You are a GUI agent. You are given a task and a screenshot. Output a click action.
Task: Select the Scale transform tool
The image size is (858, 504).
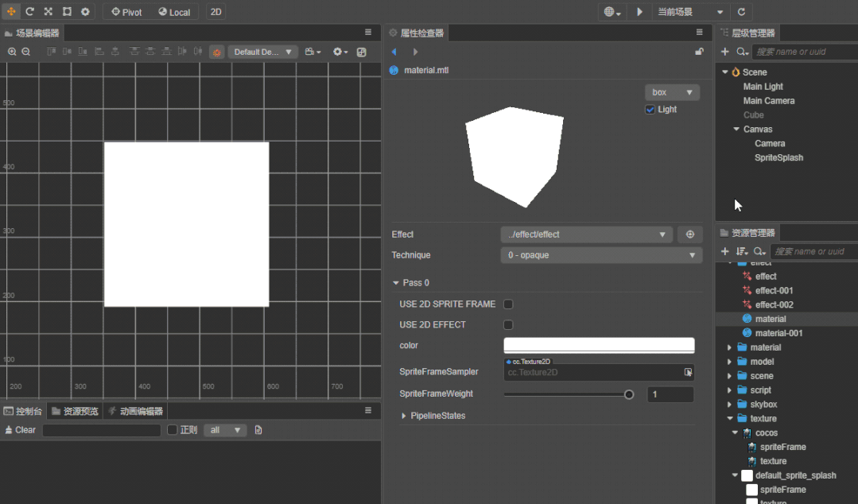(x=49, y=11)
